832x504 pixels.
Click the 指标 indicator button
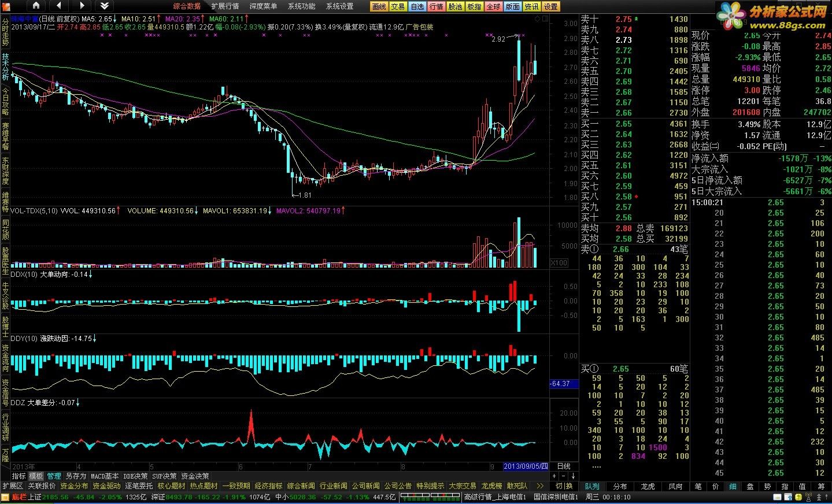point(19,476)
